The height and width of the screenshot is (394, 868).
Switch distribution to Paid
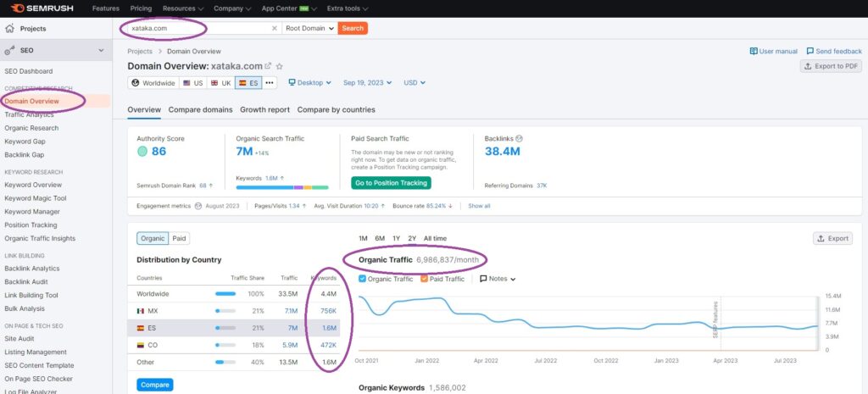[x=179, y=238]
